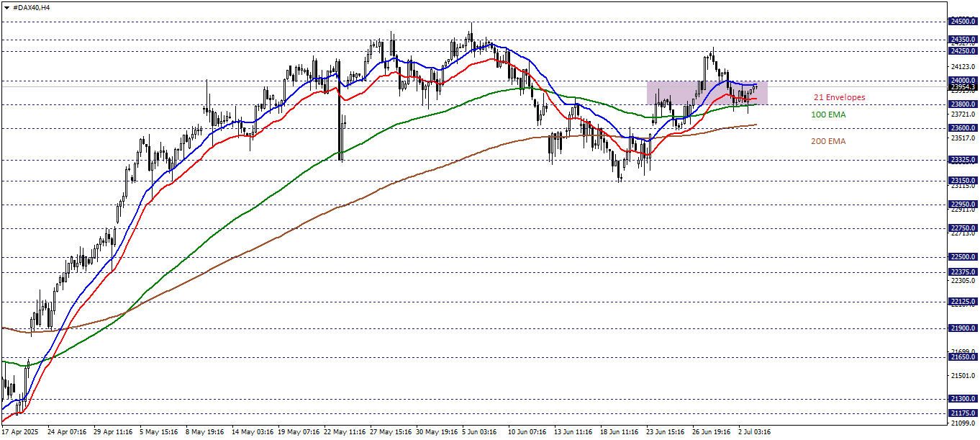The height and width of the screenshot is (440, 980).
Task: Select the 21900.0 price level label
Action: (963, 328)
